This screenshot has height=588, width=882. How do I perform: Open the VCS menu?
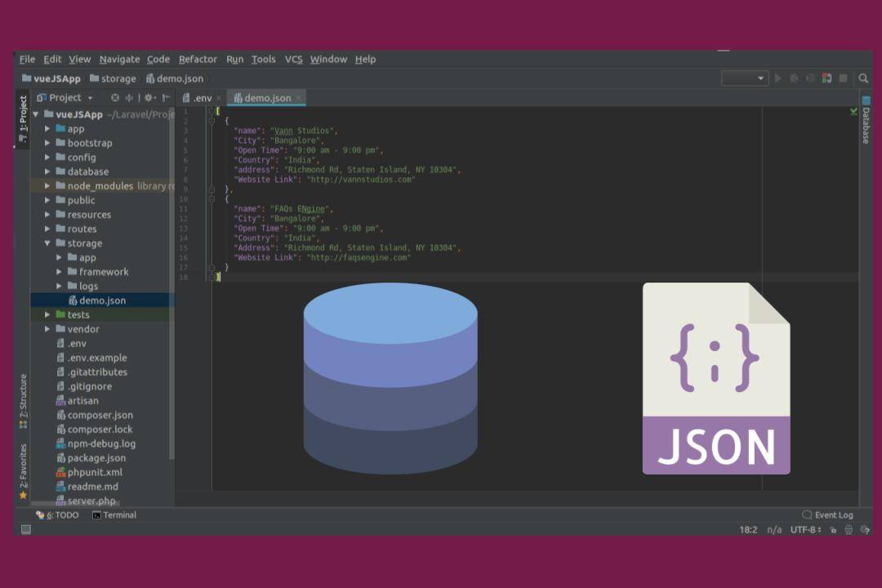[x=293, y=59]
